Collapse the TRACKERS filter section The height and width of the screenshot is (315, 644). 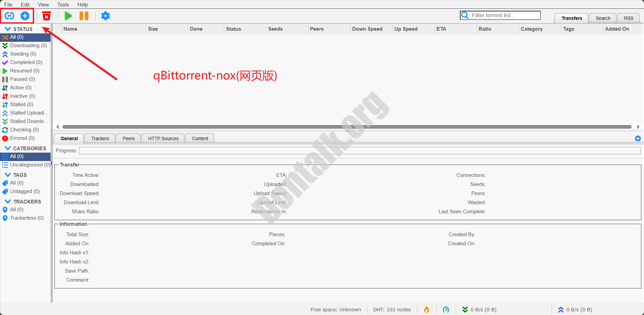point(8,201)
